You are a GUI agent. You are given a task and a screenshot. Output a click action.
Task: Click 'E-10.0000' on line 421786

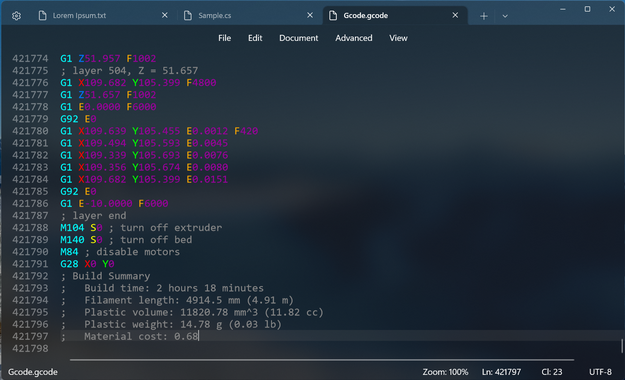pyautogui.click(x=105, y=203)
